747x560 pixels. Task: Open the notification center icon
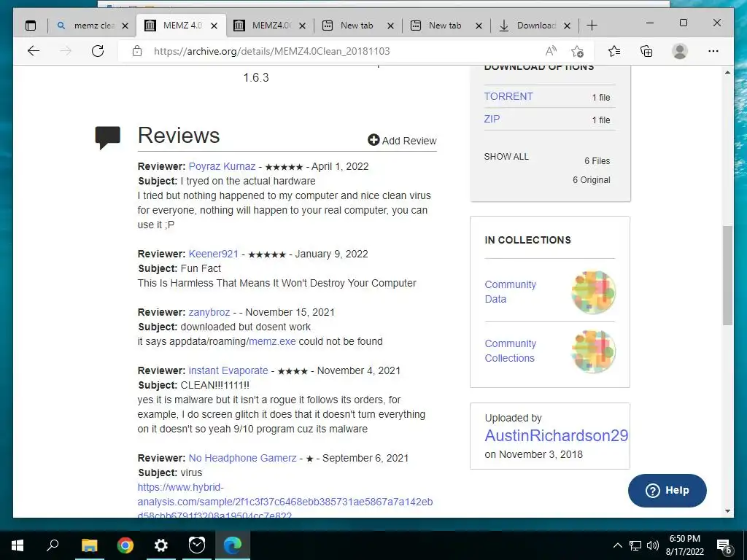coord(724,546)
